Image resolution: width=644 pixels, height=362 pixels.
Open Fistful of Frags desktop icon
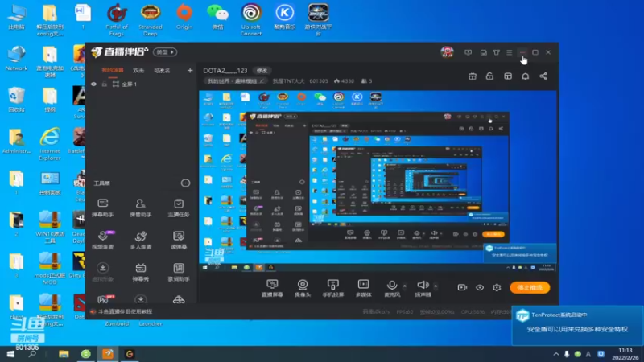117,19
